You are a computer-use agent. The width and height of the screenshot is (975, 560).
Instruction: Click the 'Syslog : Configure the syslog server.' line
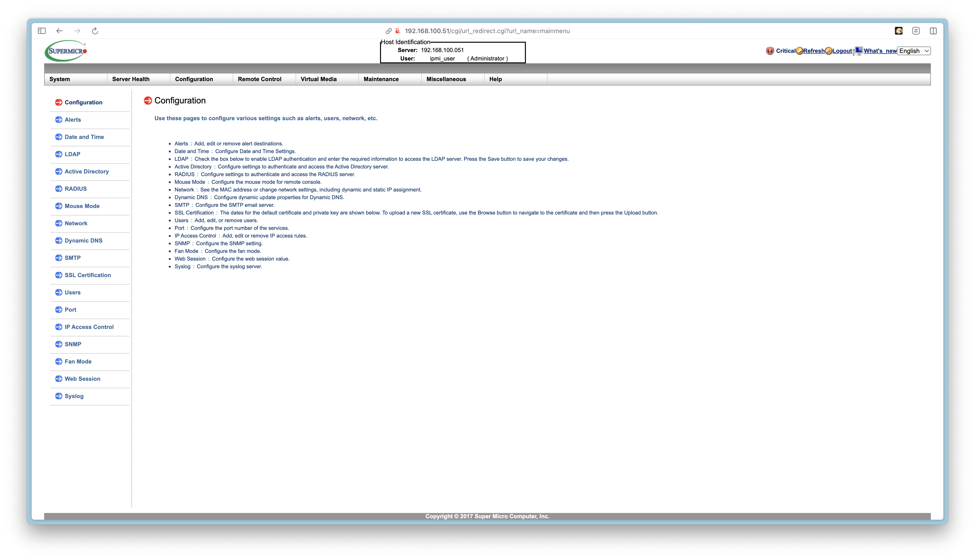(x=218, y=267)
